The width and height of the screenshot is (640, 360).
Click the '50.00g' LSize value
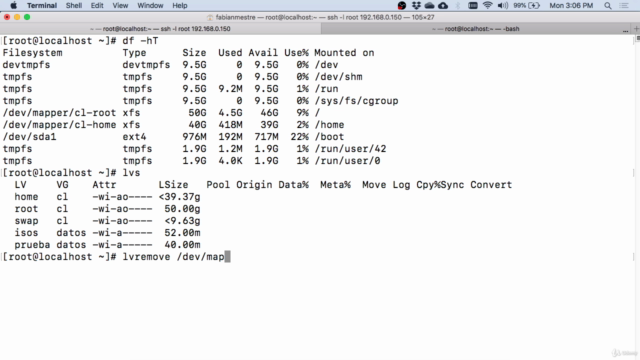pyautogui.click(x=182, y=209)
